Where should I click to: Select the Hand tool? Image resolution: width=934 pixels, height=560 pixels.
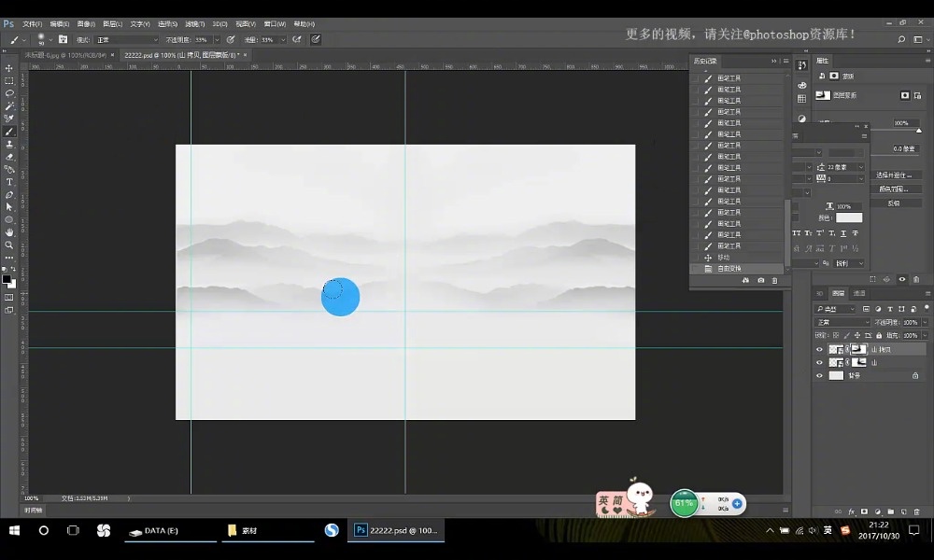click(x=9, y=232)
